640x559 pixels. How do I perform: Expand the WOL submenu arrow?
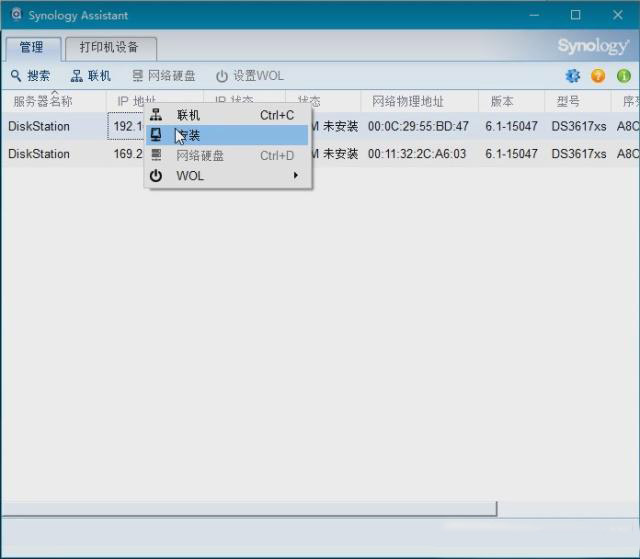[296, 175]
